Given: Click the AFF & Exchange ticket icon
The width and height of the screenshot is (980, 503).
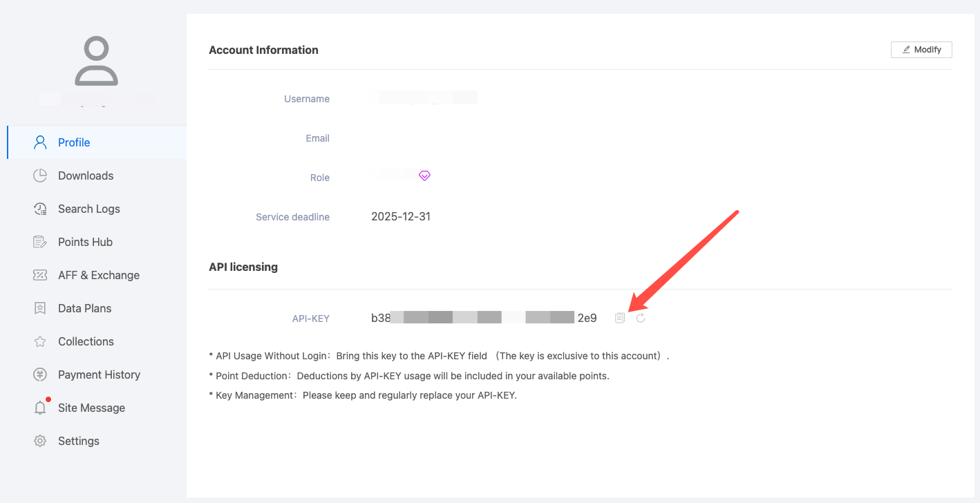Looking at the screenshot, I should [x=40, y=275].
